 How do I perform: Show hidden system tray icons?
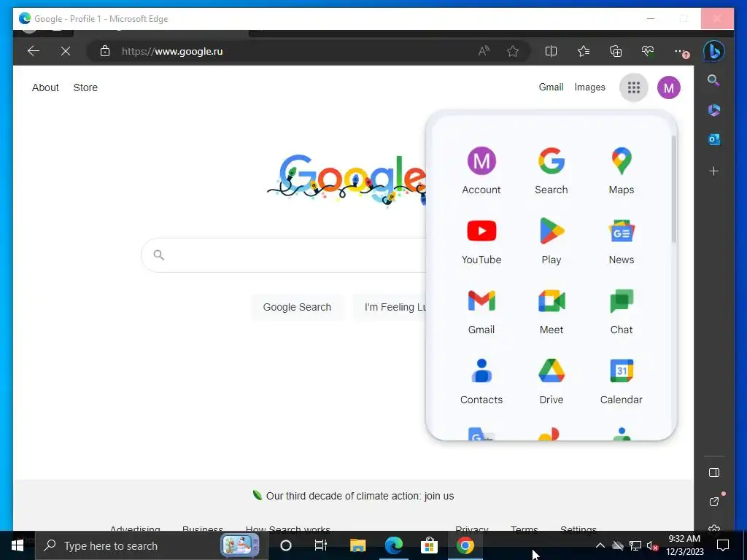600,545
